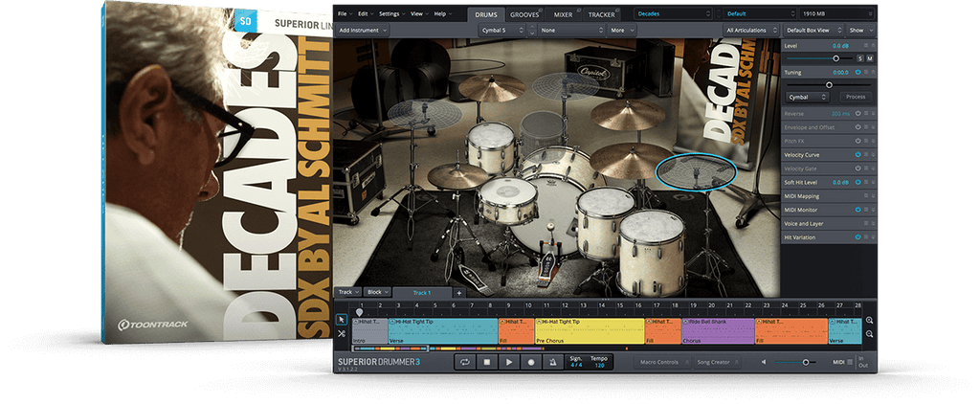The height and width of the screenshot is (404, 980).
Task: Open the File menu
Action: [345, 13]
